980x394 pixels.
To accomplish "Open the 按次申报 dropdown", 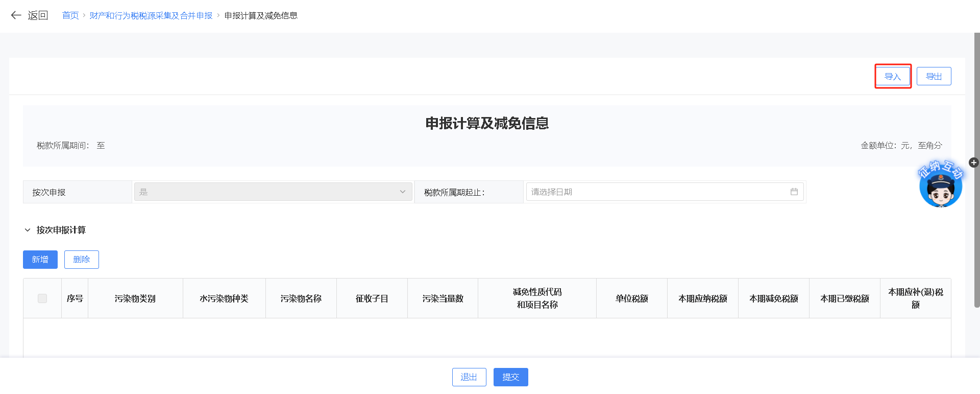I will (273, 192).
